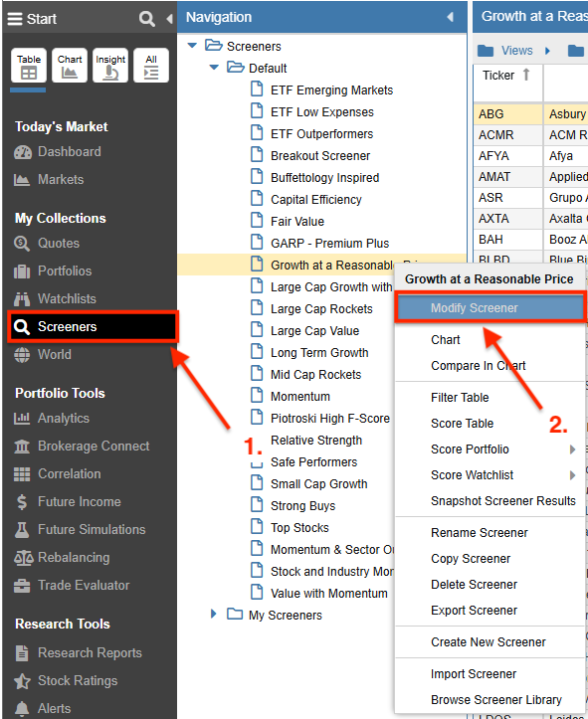The height and width of the screenshot is (719, 588).
Task: Open Correlation tool
Action: tap(58, 473)
